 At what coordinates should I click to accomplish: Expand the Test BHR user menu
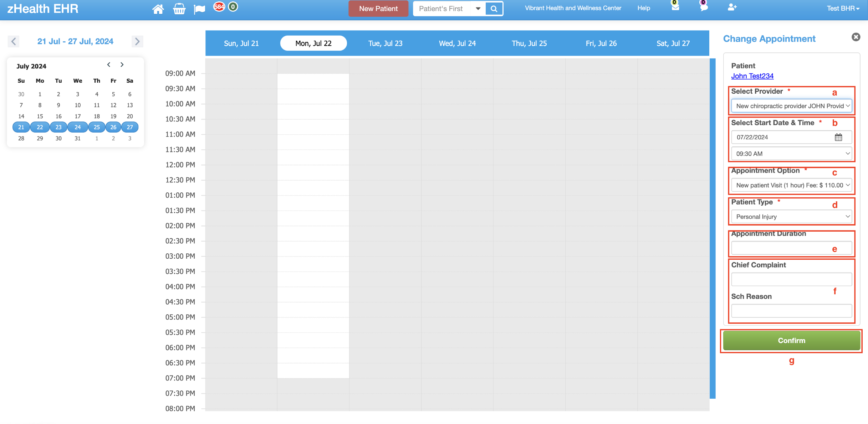843,8
